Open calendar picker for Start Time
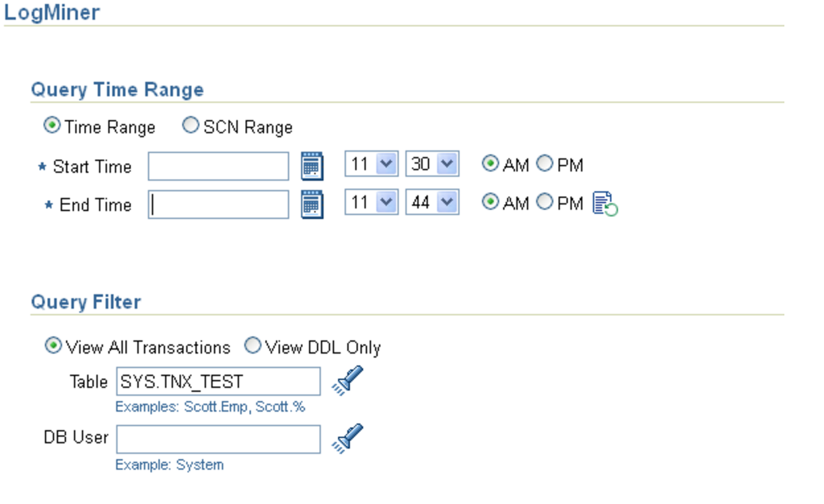Image resolution: width=824 pixels, height=504 pixels. (312, 166)
